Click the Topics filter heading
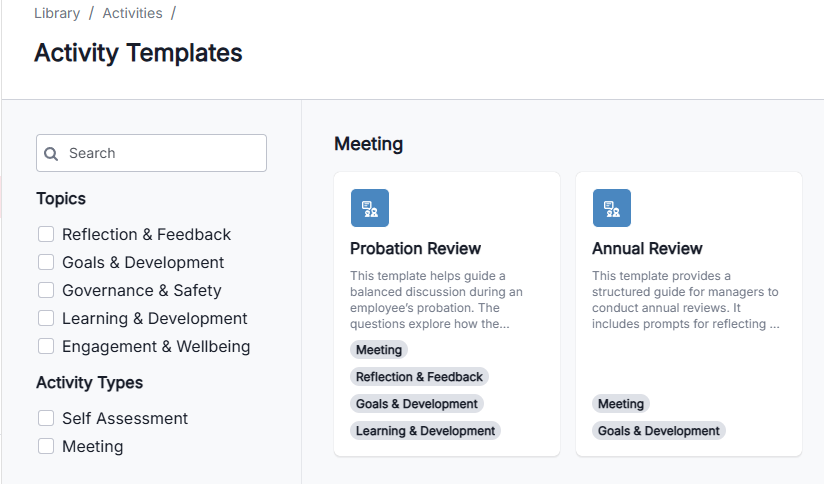 [x=61, y=199]
